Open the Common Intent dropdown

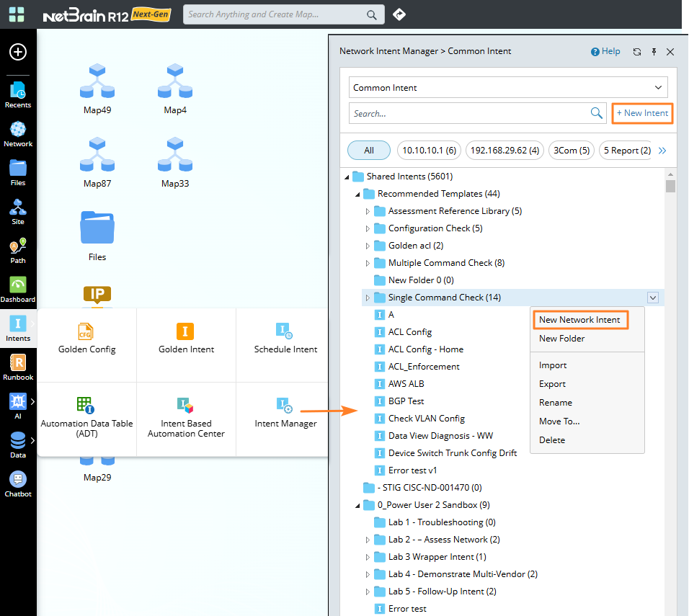[x=508, y=87]
